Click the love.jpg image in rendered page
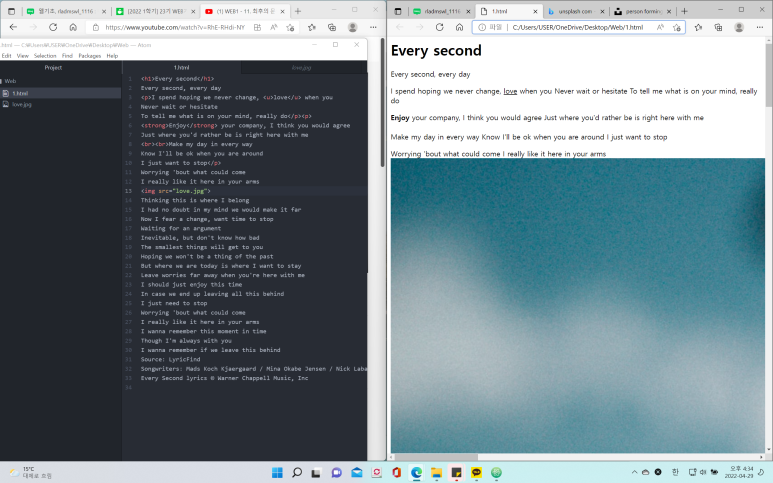Image resolution: width=773 pixels, height=483 pixels. pyautogui.click(x=578, y=306)
